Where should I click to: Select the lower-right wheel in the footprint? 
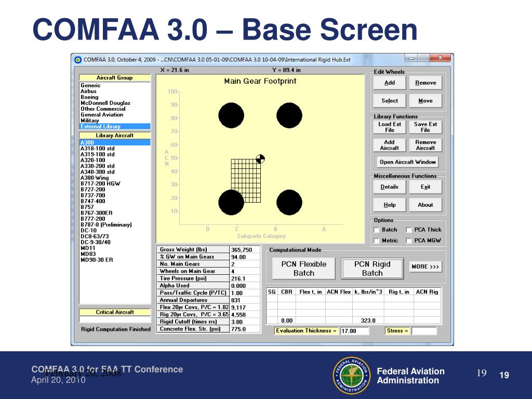(289, 203)
